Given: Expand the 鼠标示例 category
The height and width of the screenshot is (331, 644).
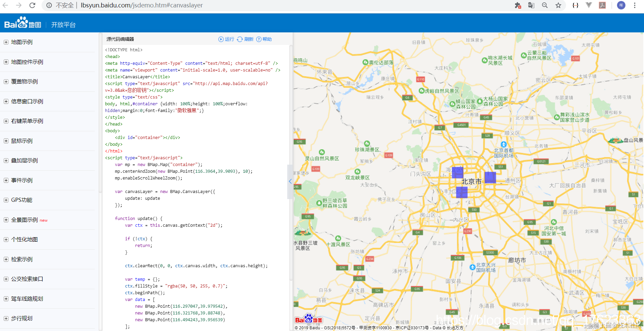Looking at the screenshot, I should point(6,141).
